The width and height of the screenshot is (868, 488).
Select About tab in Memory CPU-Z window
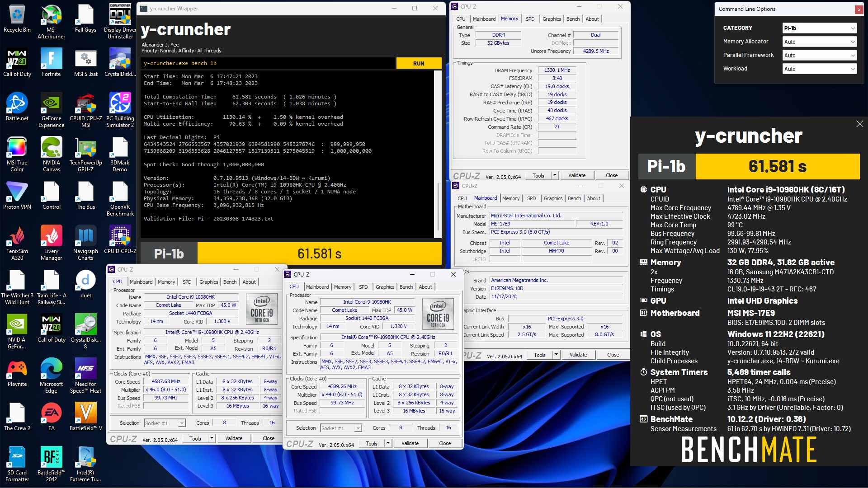592,19
